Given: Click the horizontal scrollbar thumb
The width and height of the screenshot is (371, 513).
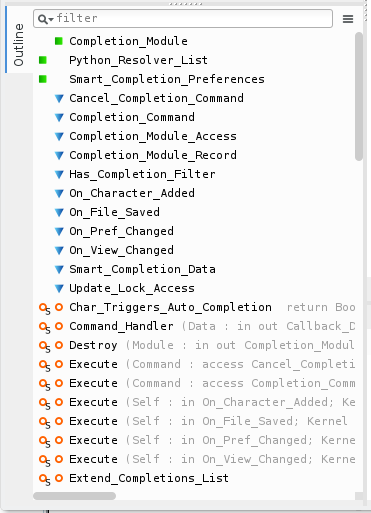Looking at the screenshot, I should click(74, 496).
